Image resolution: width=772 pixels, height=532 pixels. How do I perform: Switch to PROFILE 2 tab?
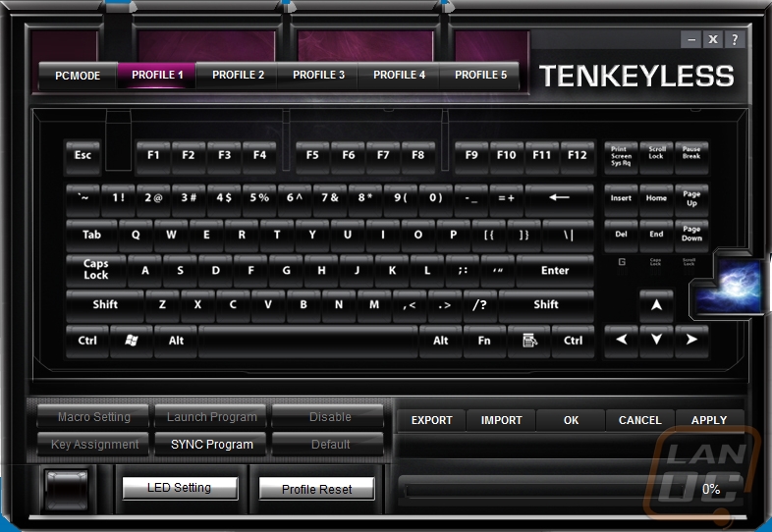pyautogui.click(x=238, y=76)
